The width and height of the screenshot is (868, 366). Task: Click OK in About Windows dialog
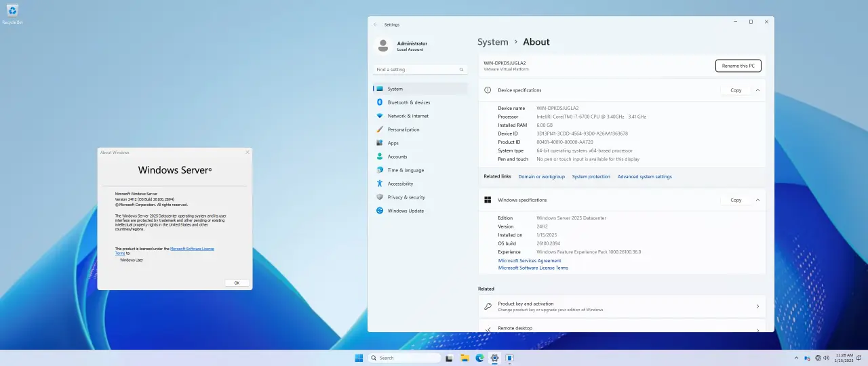(x=237, y=283)
